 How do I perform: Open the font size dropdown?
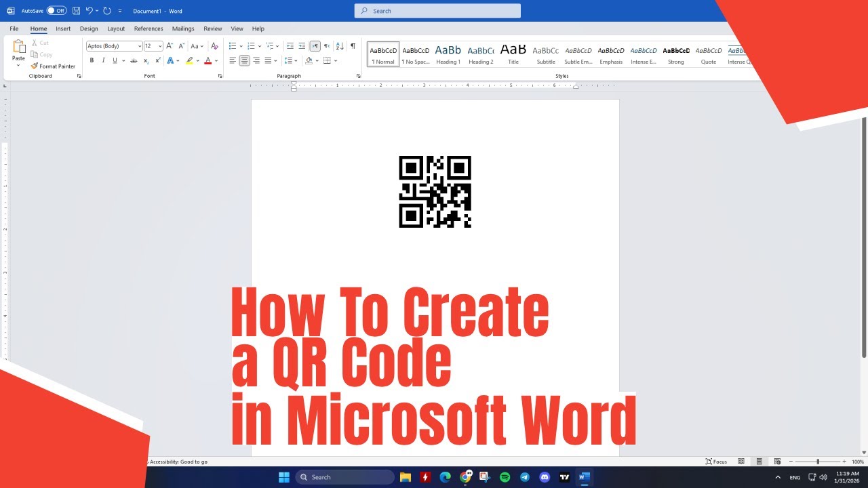coord(159,46)
